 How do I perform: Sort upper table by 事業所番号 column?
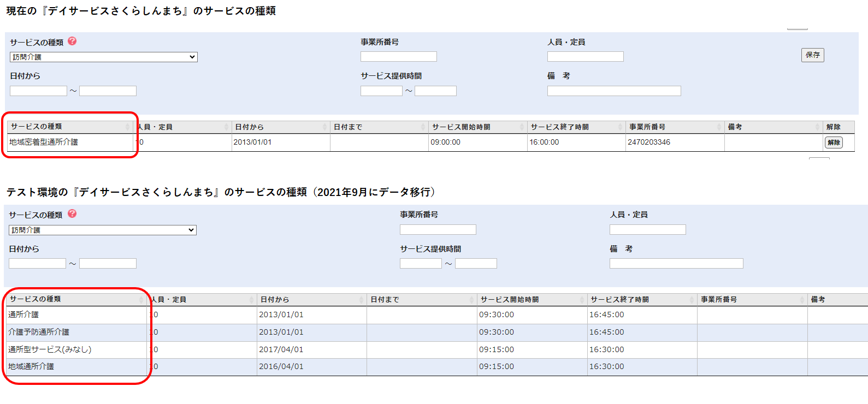click(674, 127)
